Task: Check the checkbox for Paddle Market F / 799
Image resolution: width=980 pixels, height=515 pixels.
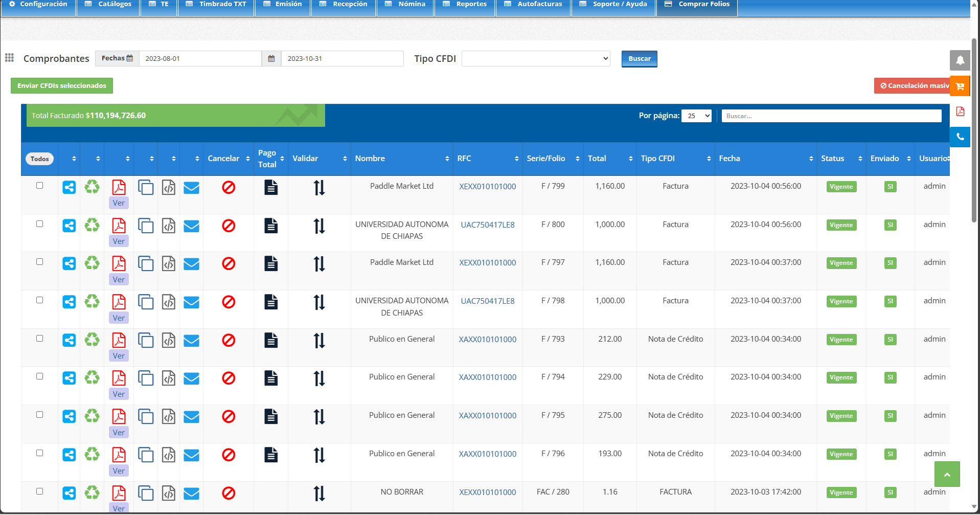Action: point(39,186)
